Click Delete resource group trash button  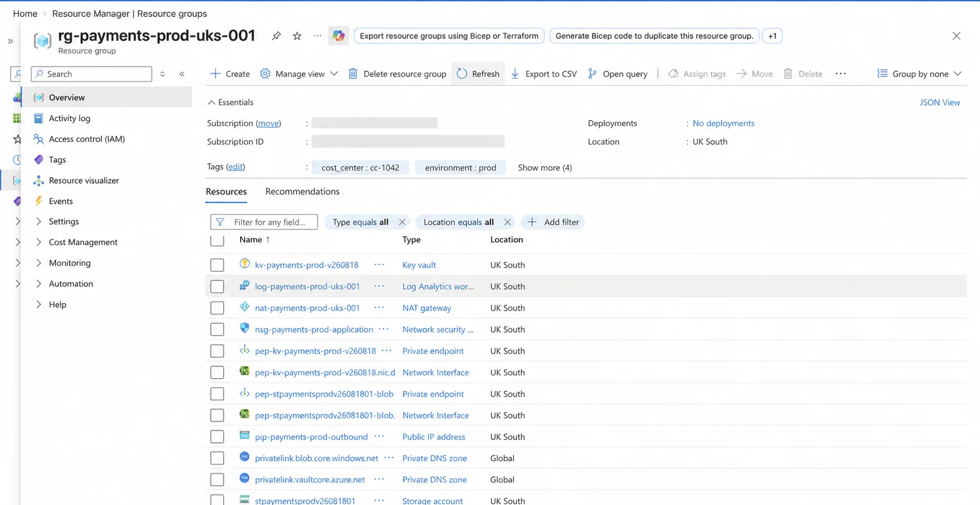pyautogui.click(x=397, y=74)
